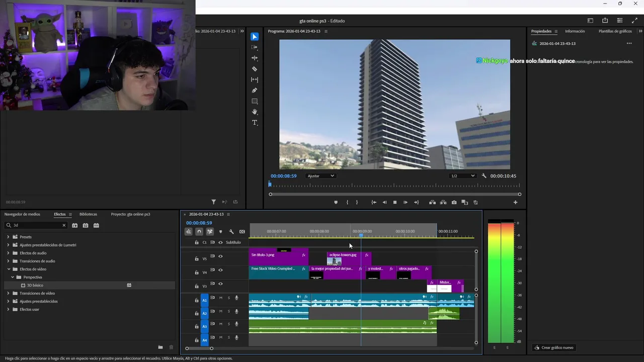Click the Lift button

tap(432, 202)
